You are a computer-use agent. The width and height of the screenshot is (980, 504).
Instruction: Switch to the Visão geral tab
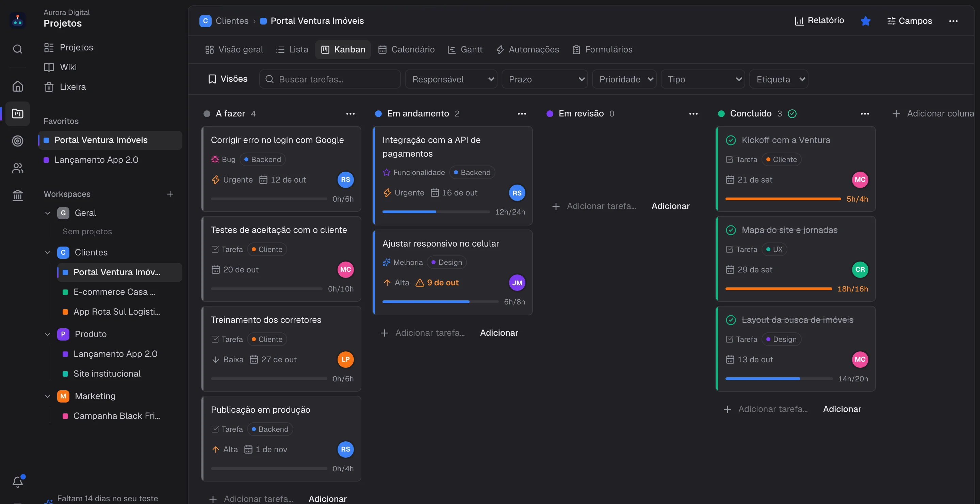click(234, 49)
